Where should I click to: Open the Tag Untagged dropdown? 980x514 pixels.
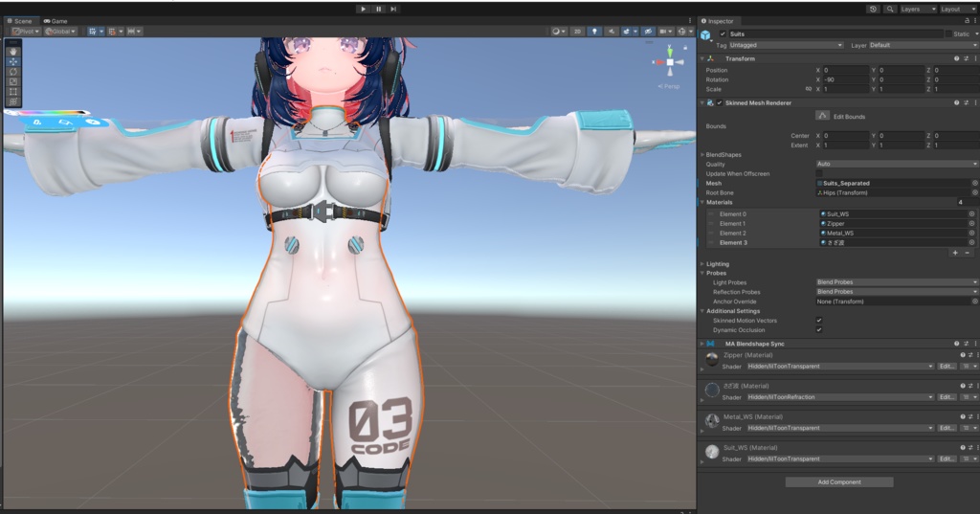pyautogui.click(x=787, y=45)
